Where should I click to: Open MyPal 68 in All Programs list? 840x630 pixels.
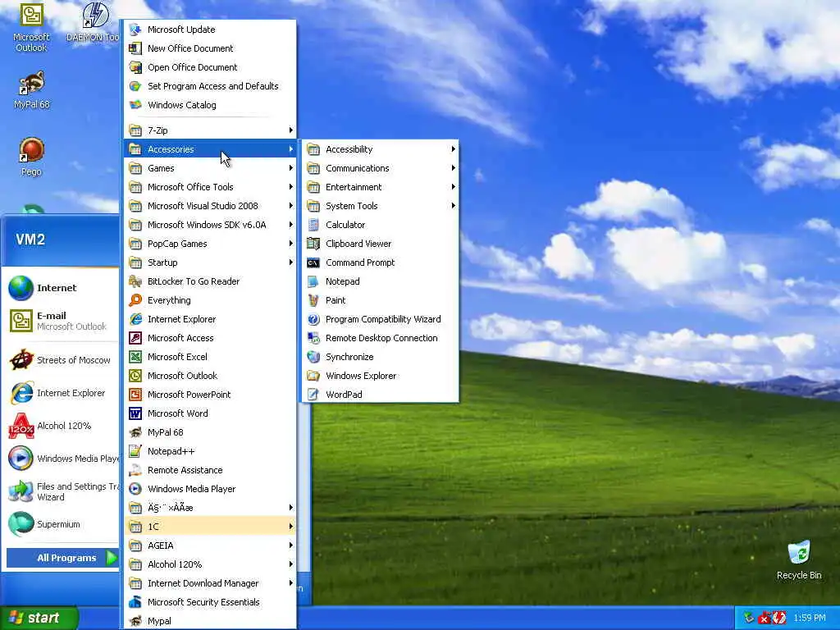210,432
